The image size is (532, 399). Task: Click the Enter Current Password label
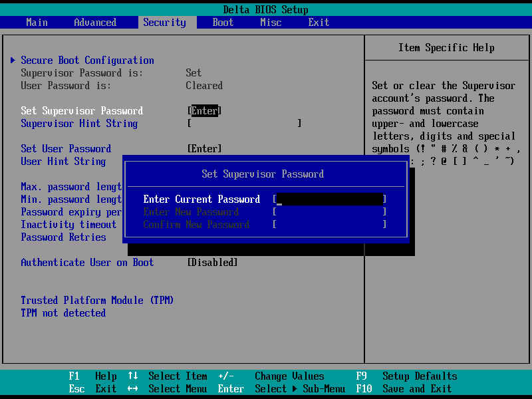pos(201,199)
